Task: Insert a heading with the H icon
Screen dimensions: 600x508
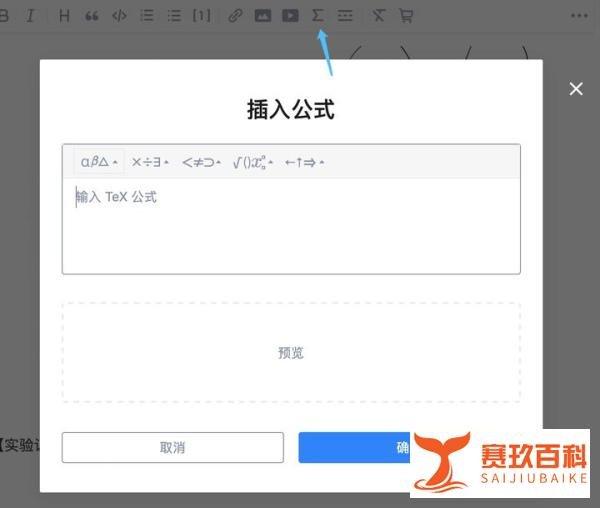Action: click(x=64, y=16)
